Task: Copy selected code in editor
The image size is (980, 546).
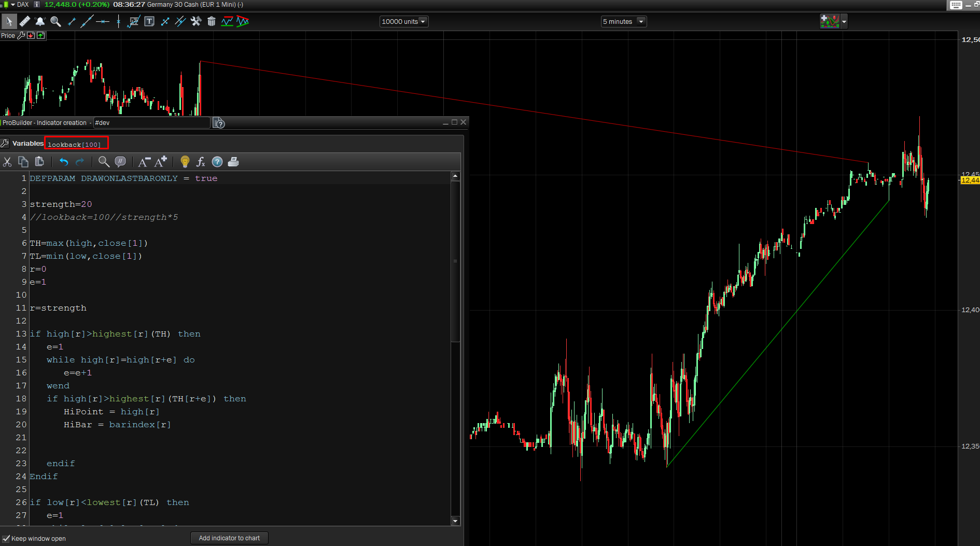Action: tap(23, 162)
